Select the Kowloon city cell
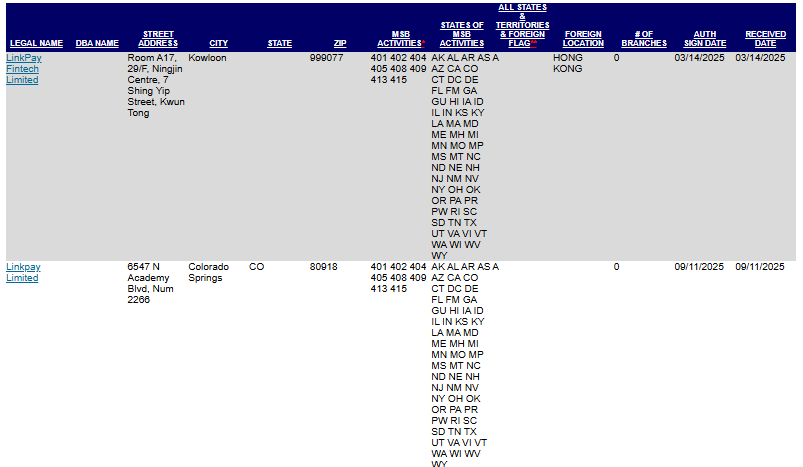The height and width of the screenshot is (467, 803). 207,58
